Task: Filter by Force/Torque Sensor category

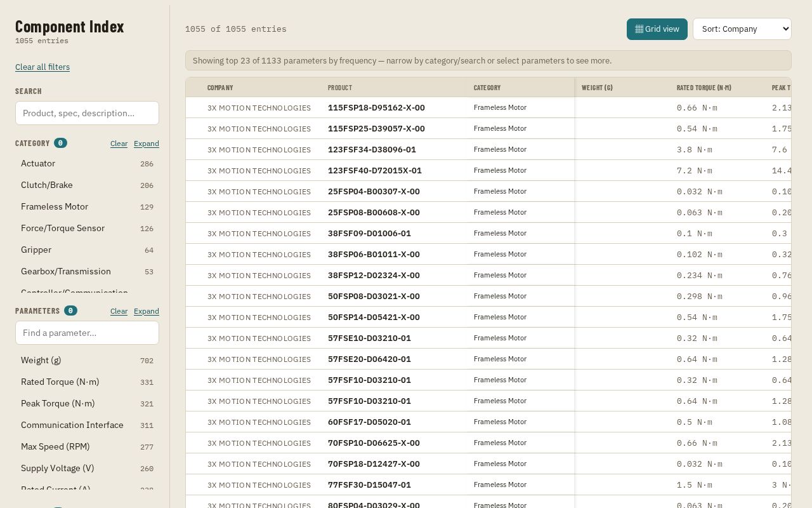Action: (x=87, y=229)
